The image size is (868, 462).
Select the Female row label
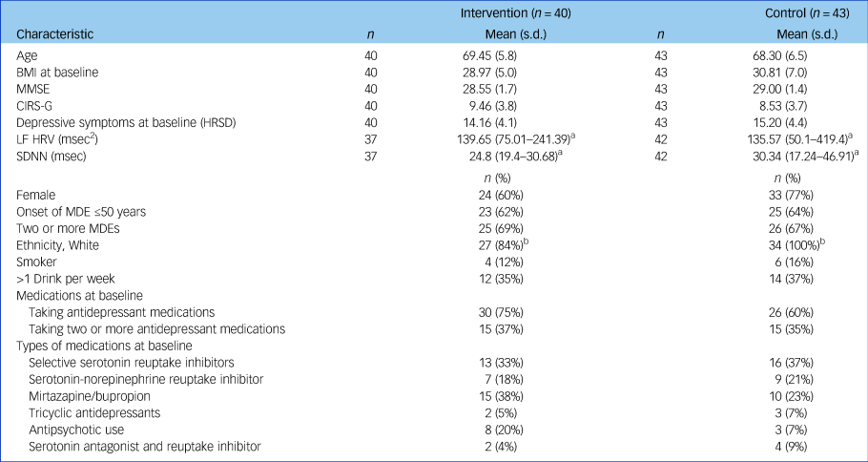[x=37, y=192]
